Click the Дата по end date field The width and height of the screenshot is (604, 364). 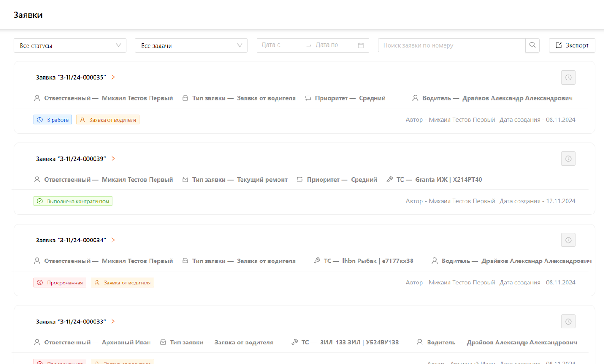pyautogui.click(x=334, y=45)
